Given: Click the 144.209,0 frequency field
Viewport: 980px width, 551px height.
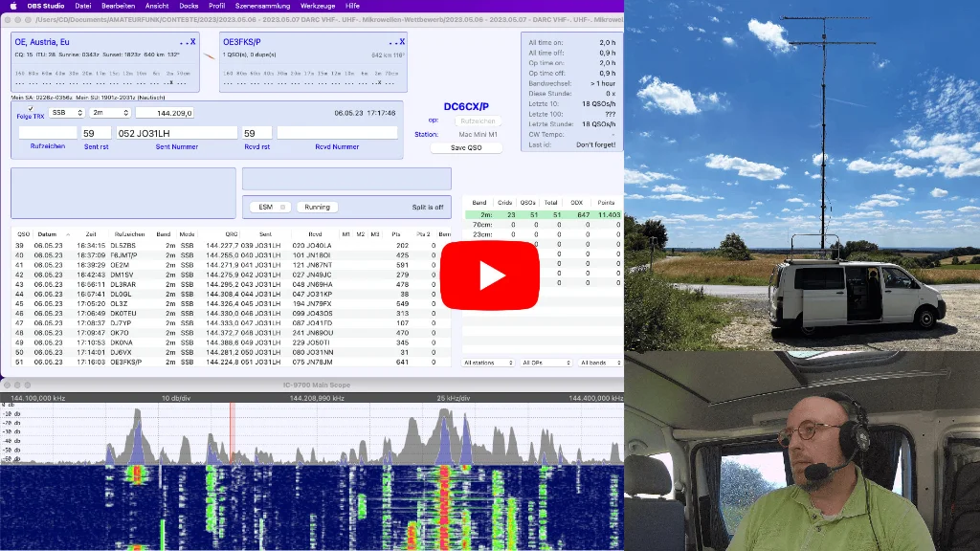Looking at the screenshot, I should click(x=165, y=113).
